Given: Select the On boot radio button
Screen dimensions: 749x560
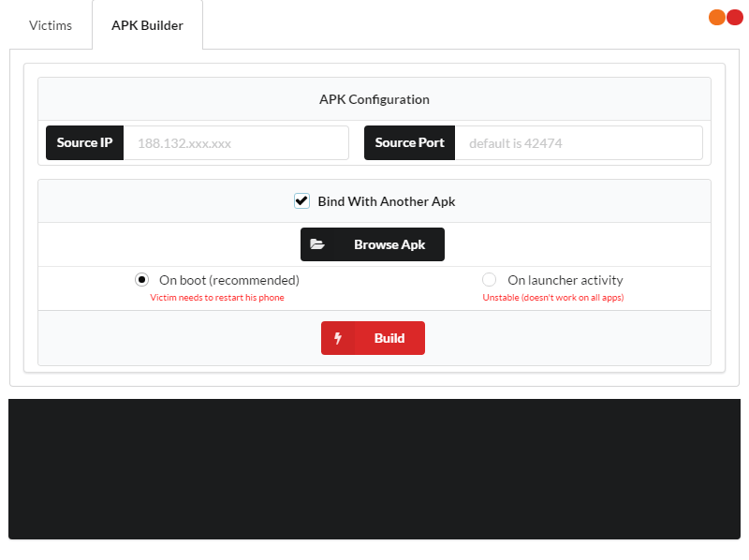Looking at the screenshot, I should (142, 280).
